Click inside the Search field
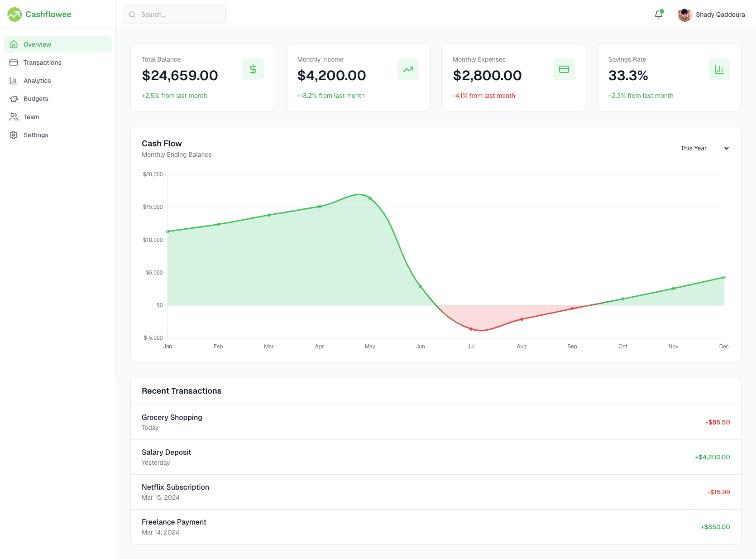This screenshot has height=559, width=756. [x=174, y=14]
